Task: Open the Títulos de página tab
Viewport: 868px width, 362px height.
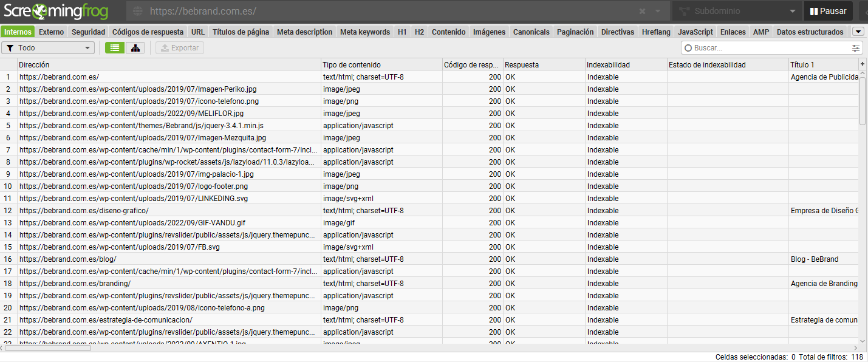Action: [x=241, y=32]
